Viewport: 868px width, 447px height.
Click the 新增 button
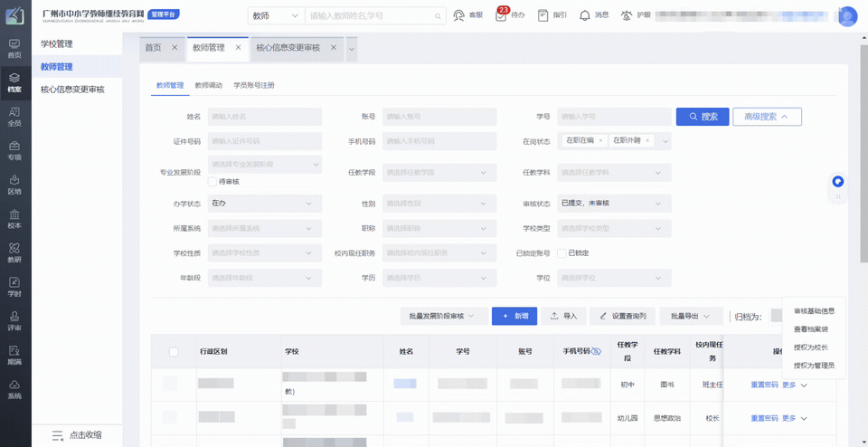tap(514, 316)
